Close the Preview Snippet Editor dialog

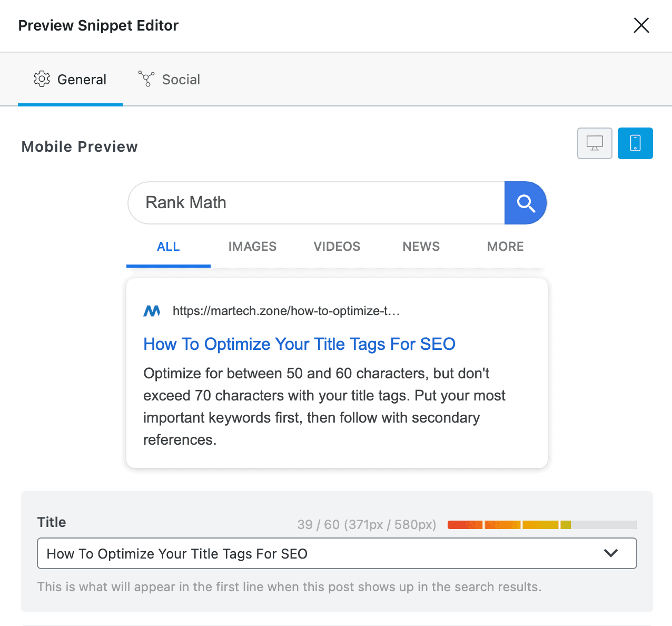[x=641, y=25]
